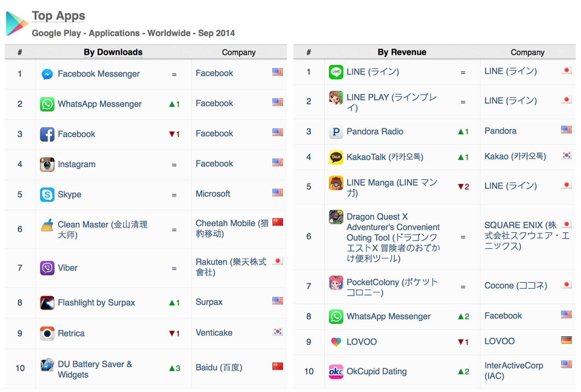
Task: Open the DU Battery Saver & Widgets link
Action: [95, 370]
